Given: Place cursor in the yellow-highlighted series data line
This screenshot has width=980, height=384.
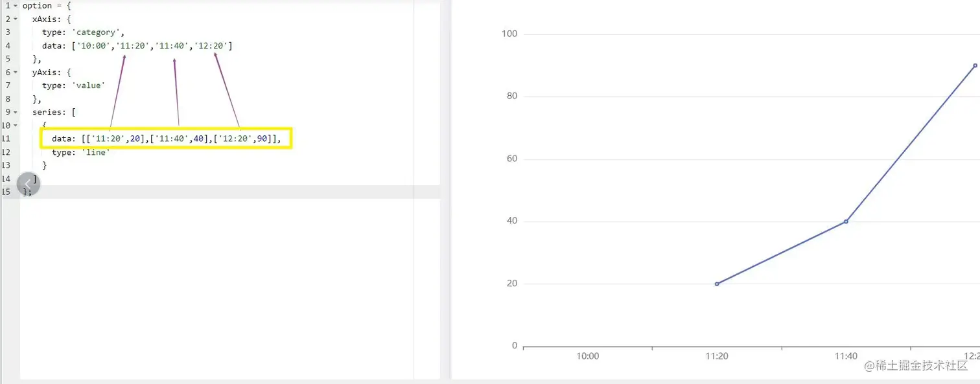Looking at the screenshot, I should pyautogui.click(x=166, y=139).
